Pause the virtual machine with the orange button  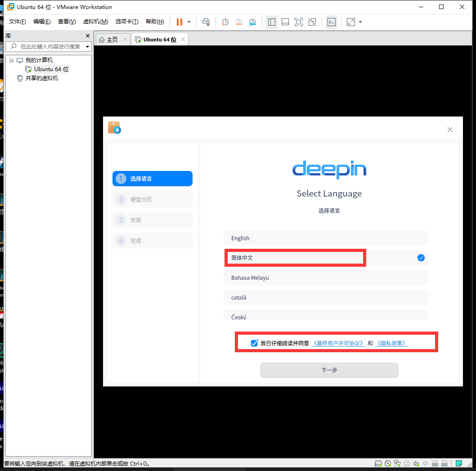coord(180,22)
